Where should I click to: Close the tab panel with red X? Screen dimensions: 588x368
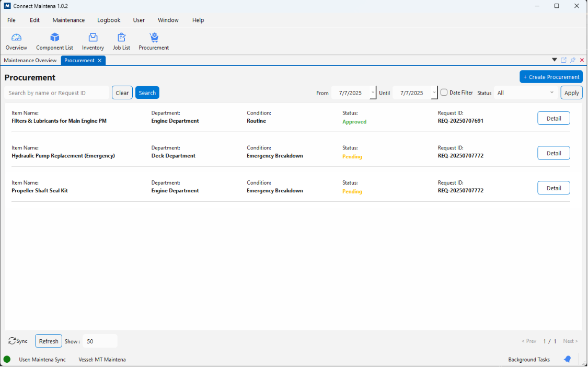tap(582, 60)
